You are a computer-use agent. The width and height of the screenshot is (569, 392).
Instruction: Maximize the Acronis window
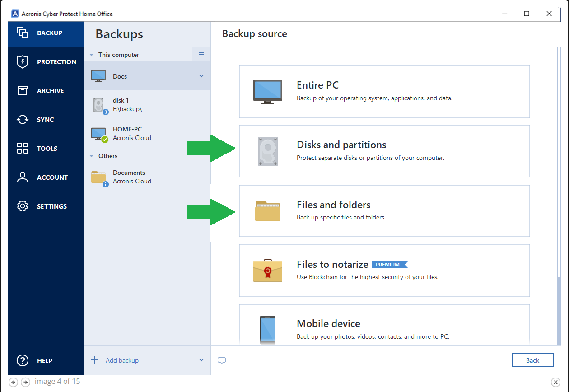(x=527, y=14)
